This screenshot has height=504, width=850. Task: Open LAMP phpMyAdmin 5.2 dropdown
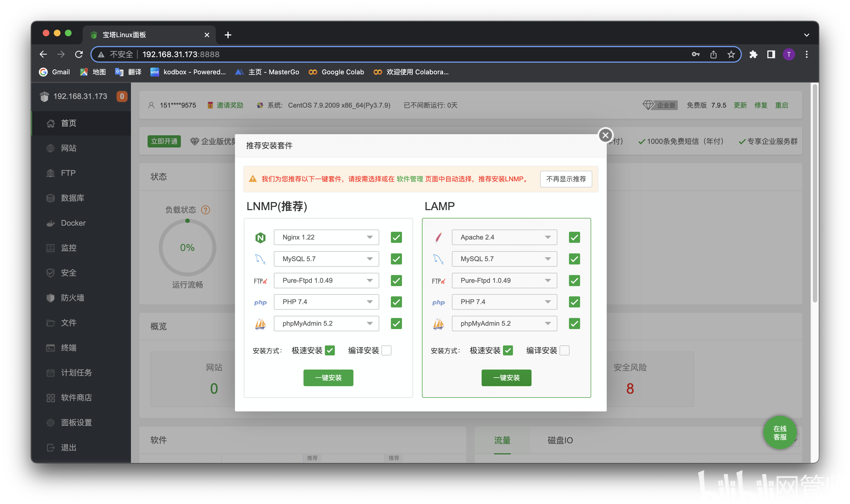(504, 324)
